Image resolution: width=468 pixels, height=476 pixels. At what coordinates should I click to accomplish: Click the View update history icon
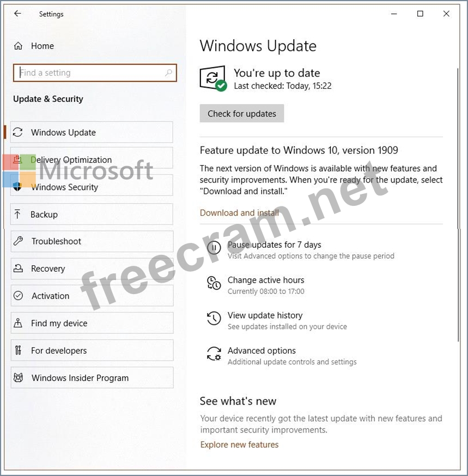[214, 319]
